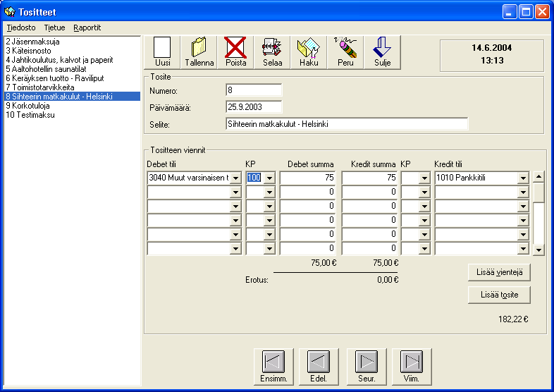The width and height of the screenshot is (554, 392).
Task: Select list item 9 Korkotuloja
Action: click(72, 106)
